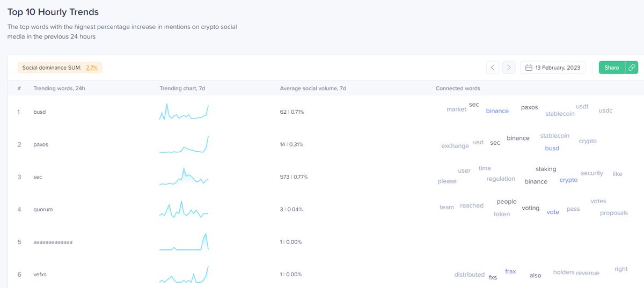Open the 2.7% social dominance link
Screen dimensions: 644x288
pos(92,68)
